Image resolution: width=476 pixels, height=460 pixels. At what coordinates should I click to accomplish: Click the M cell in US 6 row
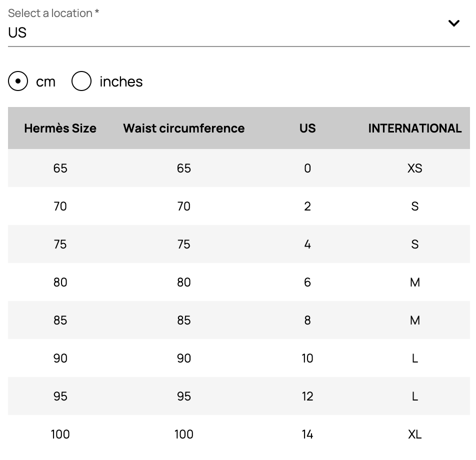[414, 282]
